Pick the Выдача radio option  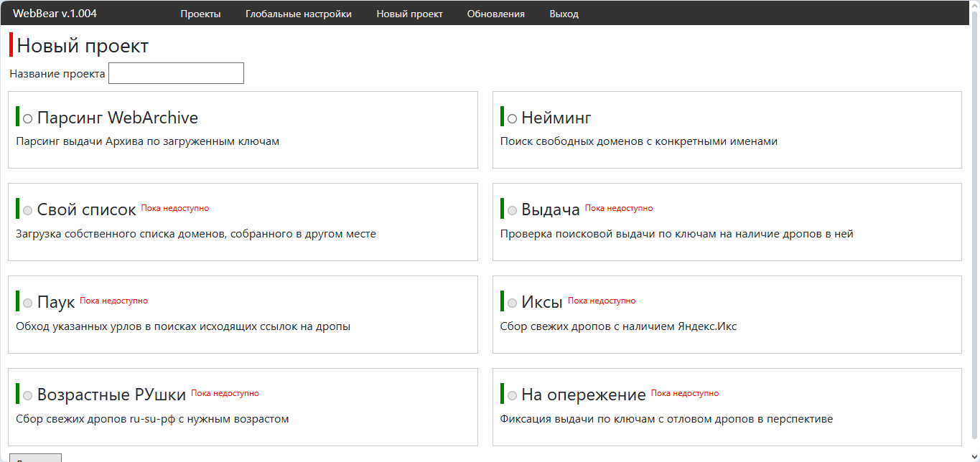tap(512, 210)
